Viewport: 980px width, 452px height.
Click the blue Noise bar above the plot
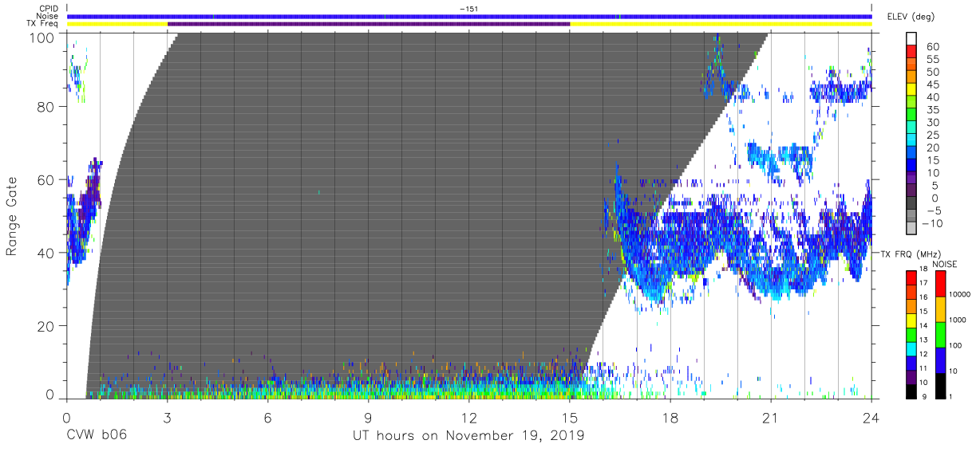click(x=468, y=16)
